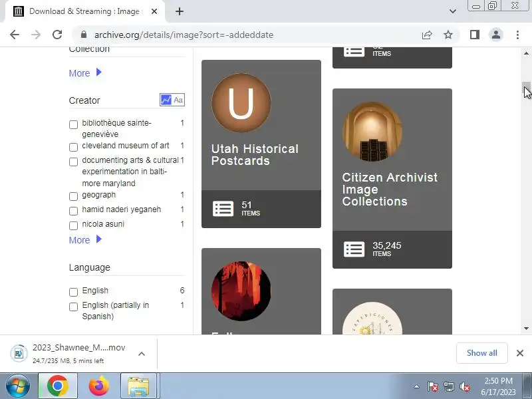
Task: Open the Citizen Archivist Image Collections title
Action: pos(390,190)
